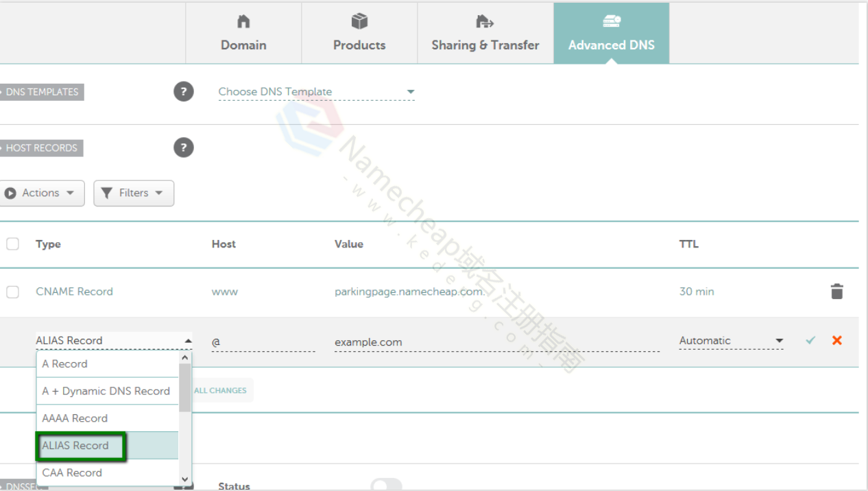
Task: Delete the CNAME Record with trash icon
Action: (x=836, y=291)
